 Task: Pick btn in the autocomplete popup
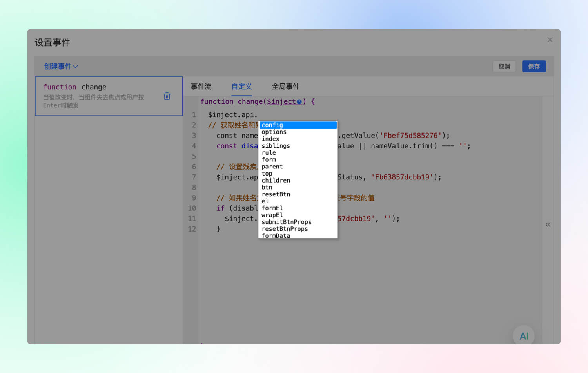(298, 187)
